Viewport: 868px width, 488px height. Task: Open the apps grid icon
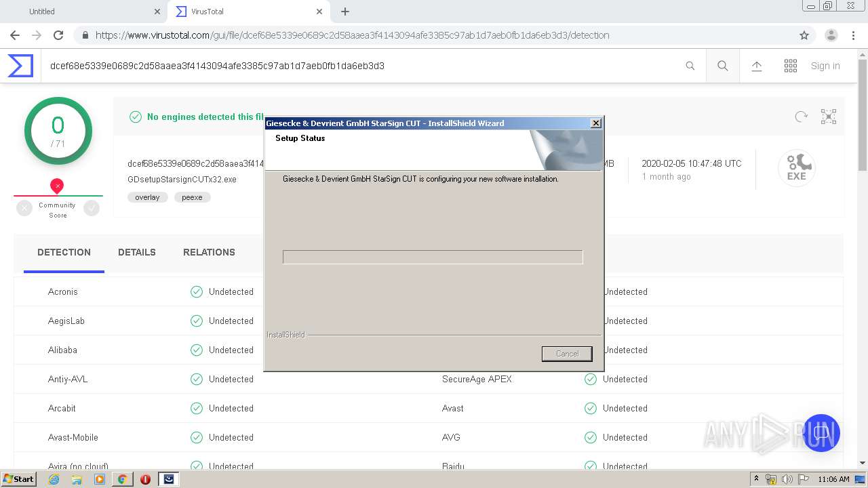coord(791,66)
